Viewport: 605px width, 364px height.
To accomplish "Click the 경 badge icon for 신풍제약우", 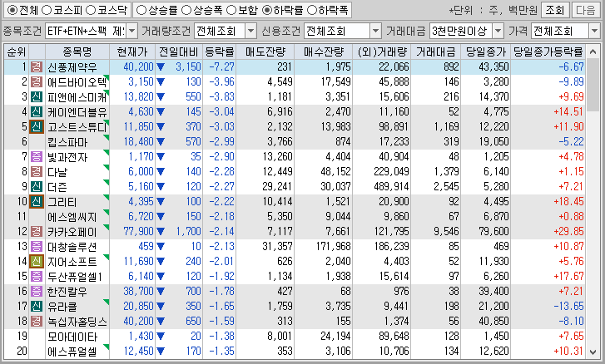I will click(x=37, y=67).
